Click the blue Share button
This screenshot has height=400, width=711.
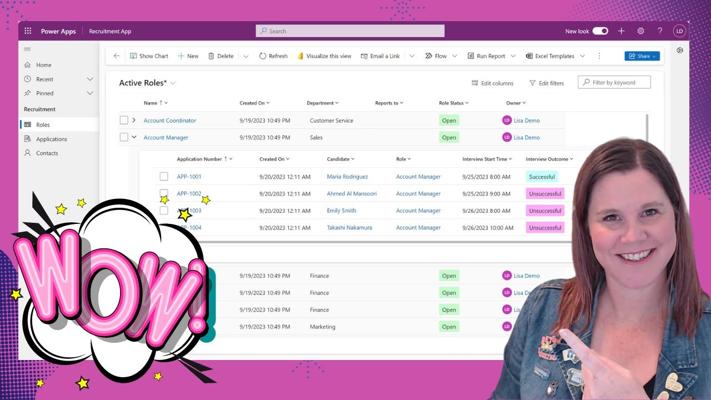click(x=642, y=56)
